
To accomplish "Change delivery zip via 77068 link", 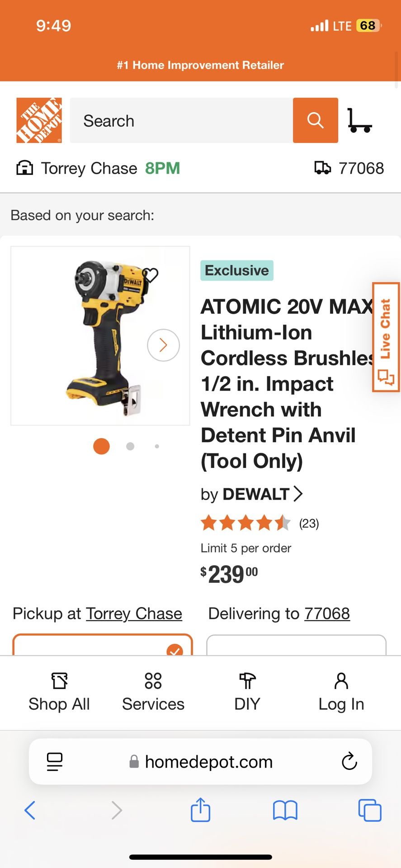I will [x=327, y=613].
